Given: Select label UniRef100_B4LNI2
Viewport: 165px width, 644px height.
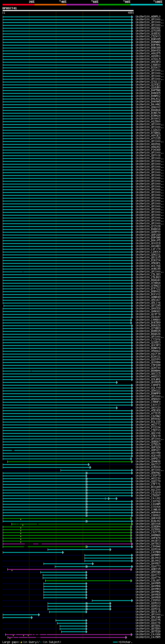Looking at the screenshot, I should [148, 99].
